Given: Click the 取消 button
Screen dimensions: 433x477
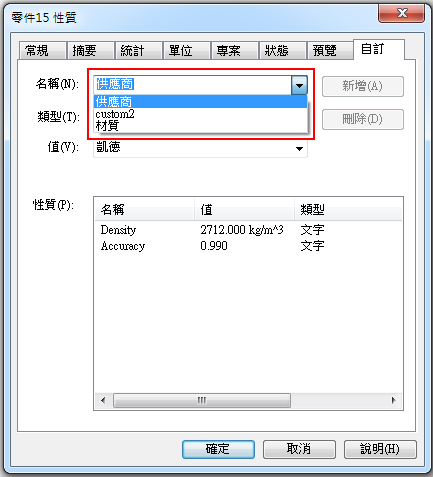Looking at the screenshot, I should [x=299, y=449].
